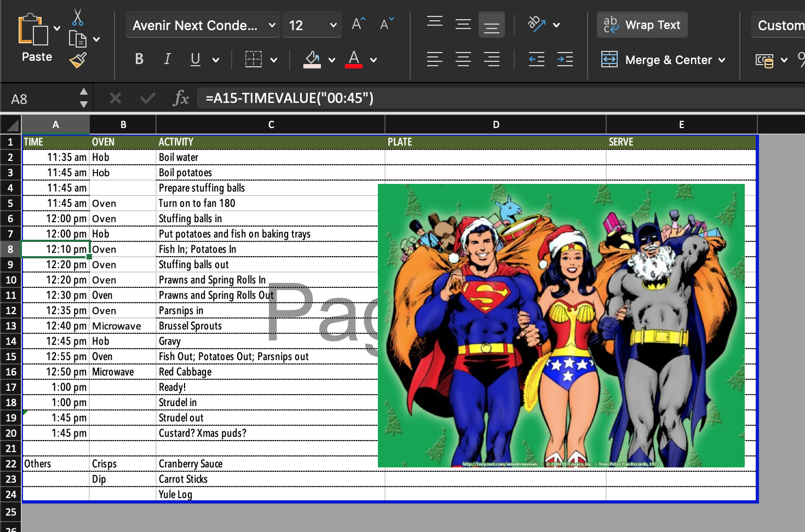805x532 pixels.
Task: Open accounting format dropdown arrow
Action: pos(784,60)
